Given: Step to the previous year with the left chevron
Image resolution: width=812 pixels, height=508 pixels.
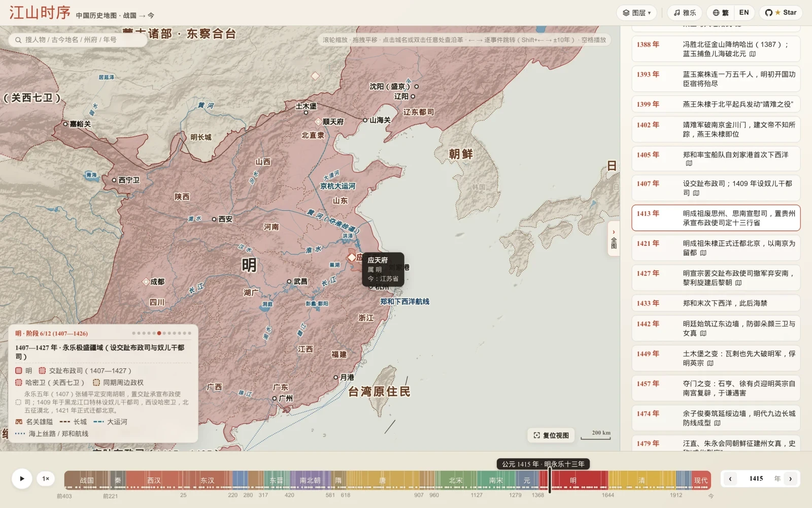Looking at the screenshot, I should click(x=730, y=479).
